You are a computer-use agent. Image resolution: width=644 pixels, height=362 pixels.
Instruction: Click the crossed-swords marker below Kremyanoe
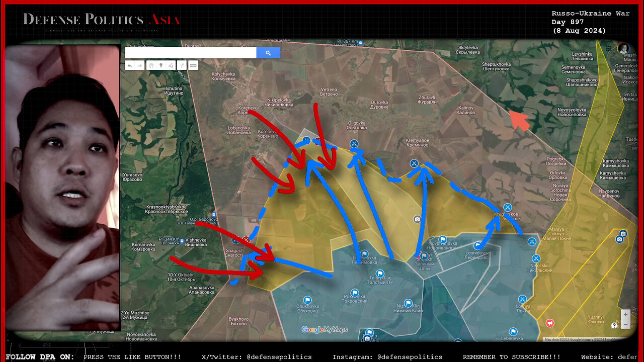pos(414,163)
